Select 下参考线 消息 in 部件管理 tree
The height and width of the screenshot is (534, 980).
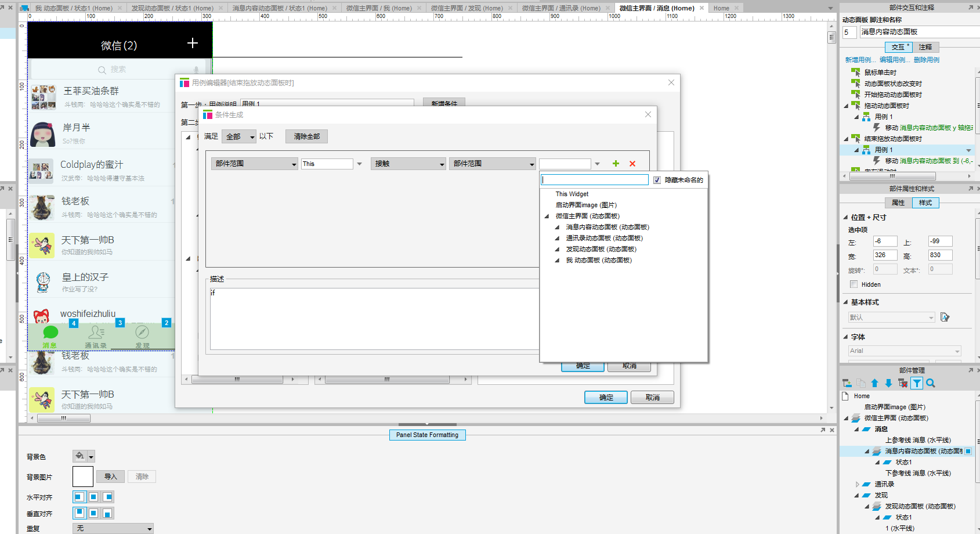click(918, 473)
